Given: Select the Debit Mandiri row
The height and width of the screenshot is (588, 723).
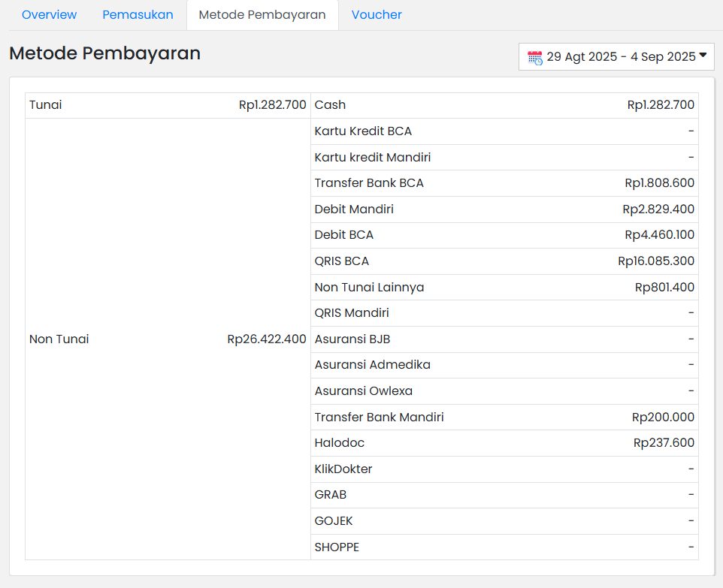Looking at the screenshot, I should click(354, 210).
